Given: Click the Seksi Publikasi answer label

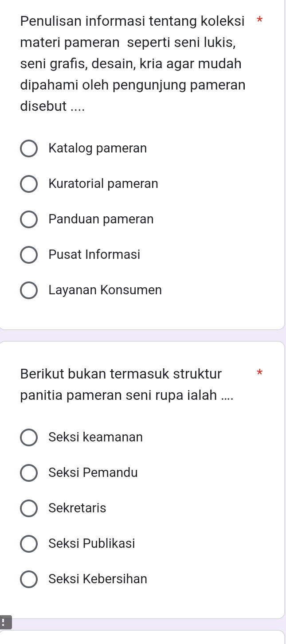Looking at the screenshot, I should (91, 543).
